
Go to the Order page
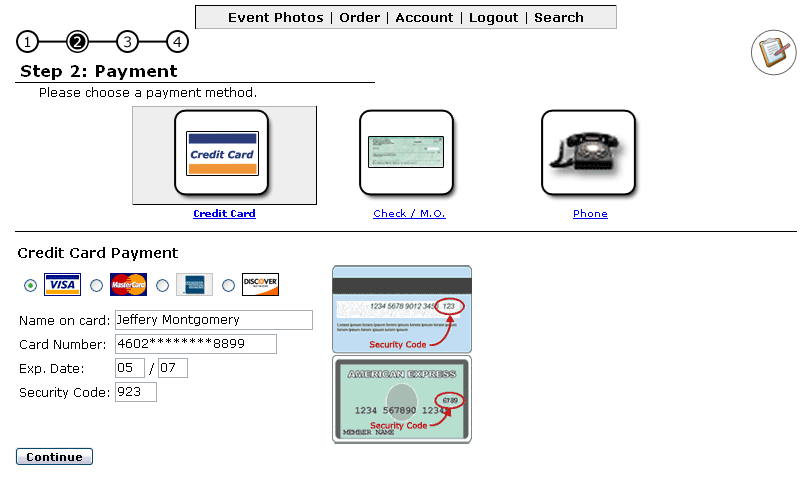pos(359,18)
